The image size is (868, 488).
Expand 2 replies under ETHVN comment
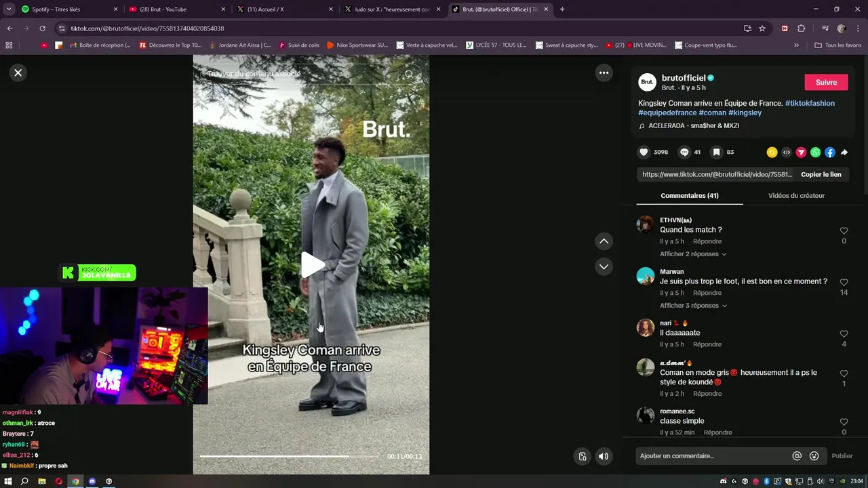(693, 254)
